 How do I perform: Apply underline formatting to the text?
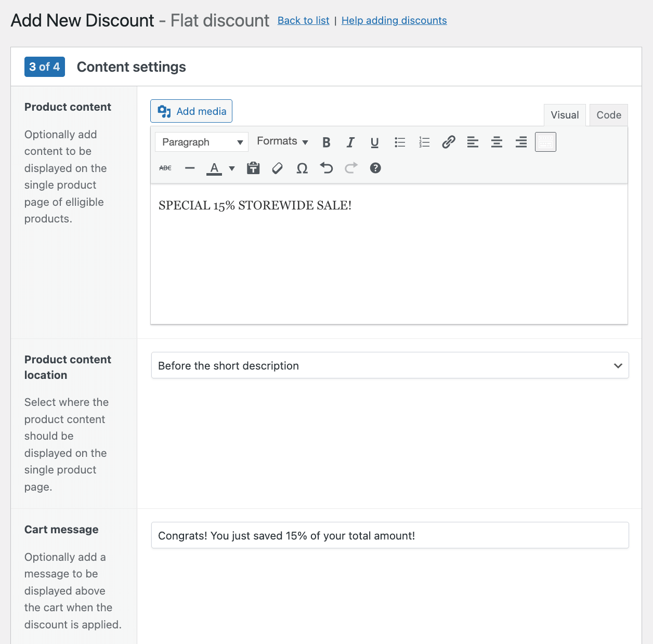(x=374, y=141)
